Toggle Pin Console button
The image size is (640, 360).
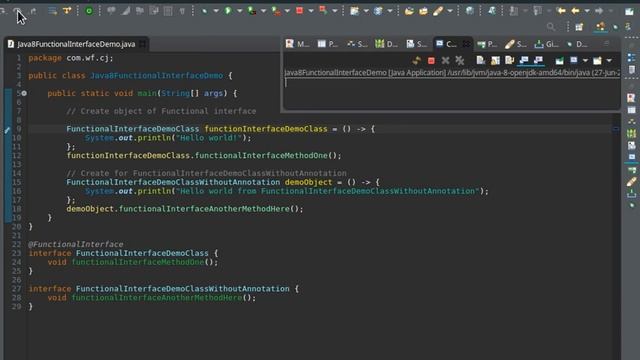559,61
